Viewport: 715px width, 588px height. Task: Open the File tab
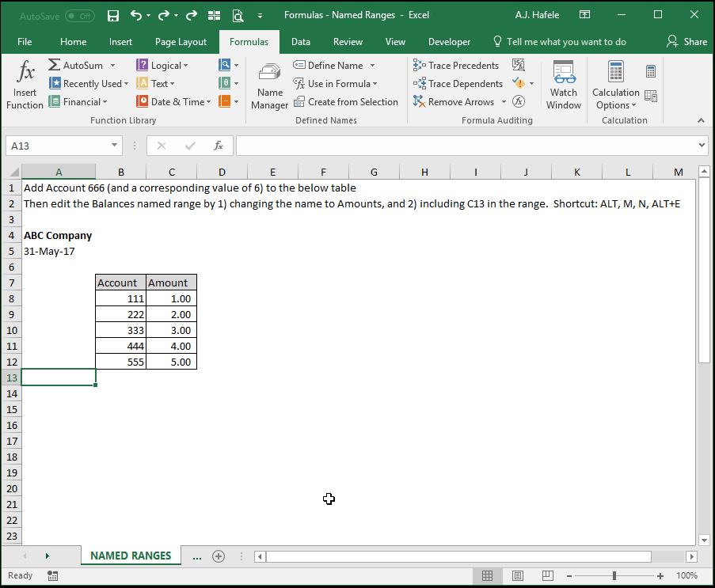pyautogui.click(x=25, y=42)
